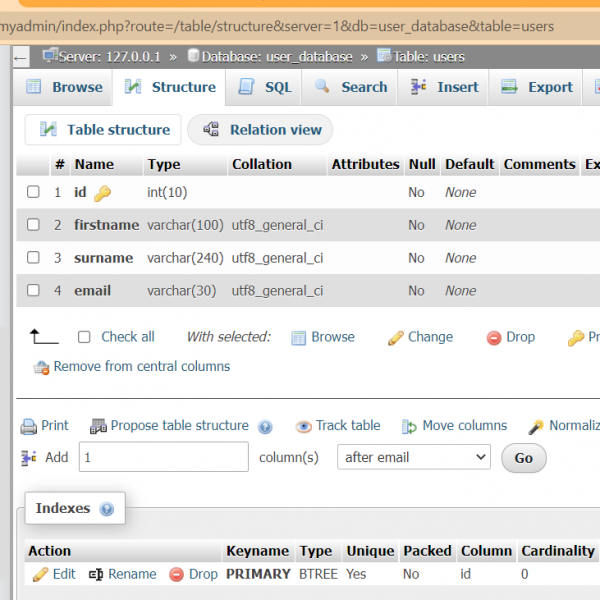Open the Browse tab
This screenshot has width=600, height=600.
(x=64, y=87)
